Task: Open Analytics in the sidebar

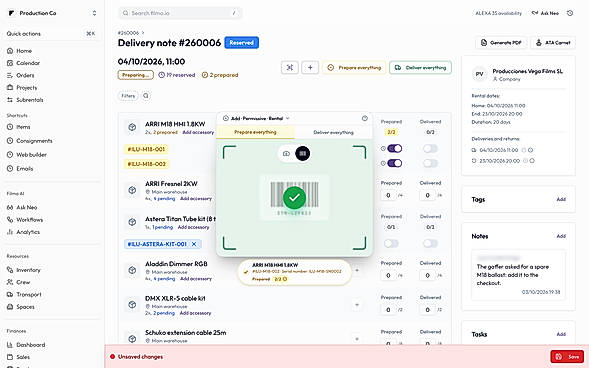Action: coord(23,232)
